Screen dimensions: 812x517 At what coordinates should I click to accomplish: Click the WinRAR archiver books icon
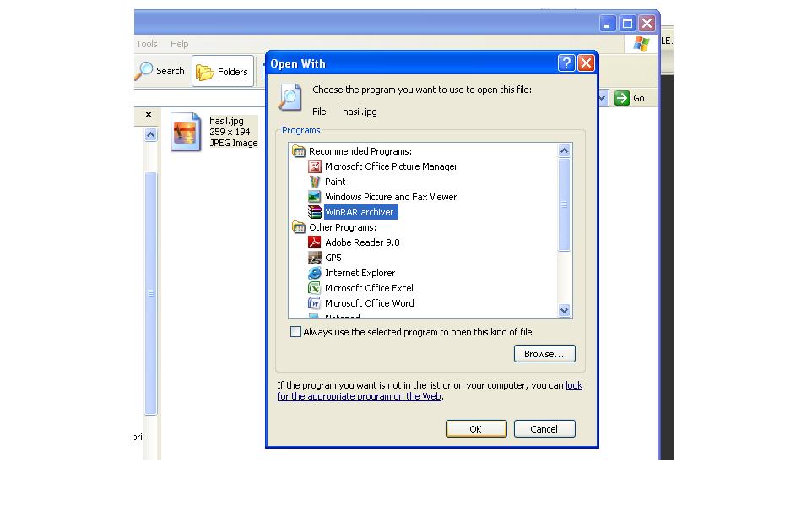(314, 212)
